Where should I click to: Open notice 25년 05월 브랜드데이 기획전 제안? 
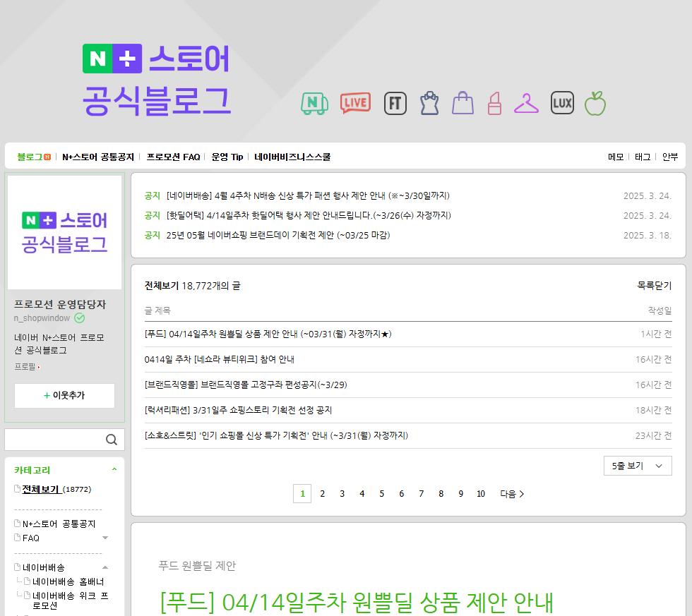coord(278,236)
